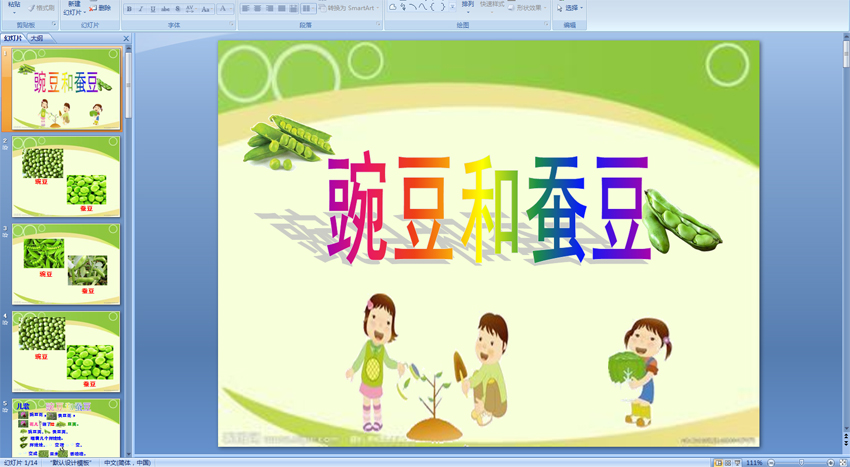850x467 pixels.
Task: Apply distributed text alignment
Action: coord(293,8)
